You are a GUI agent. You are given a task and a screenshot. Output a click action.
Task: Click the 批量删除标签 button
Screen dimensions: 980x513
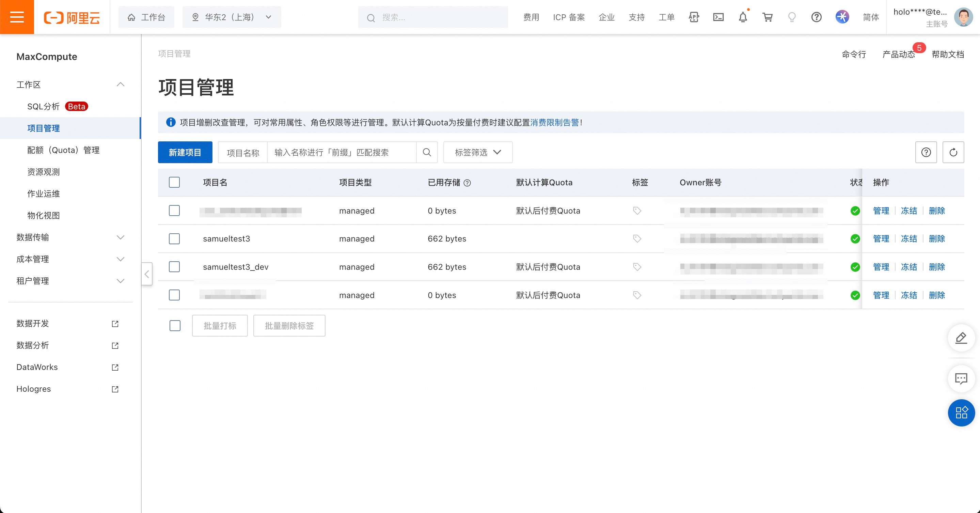point(289,325)
